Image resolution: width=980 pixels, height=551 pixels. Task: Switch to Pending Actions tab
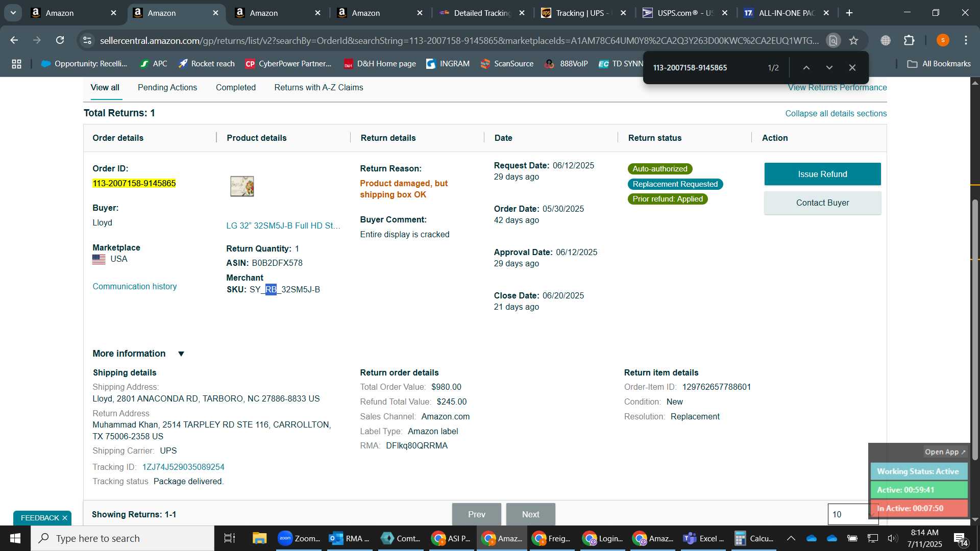click(167, 88)
